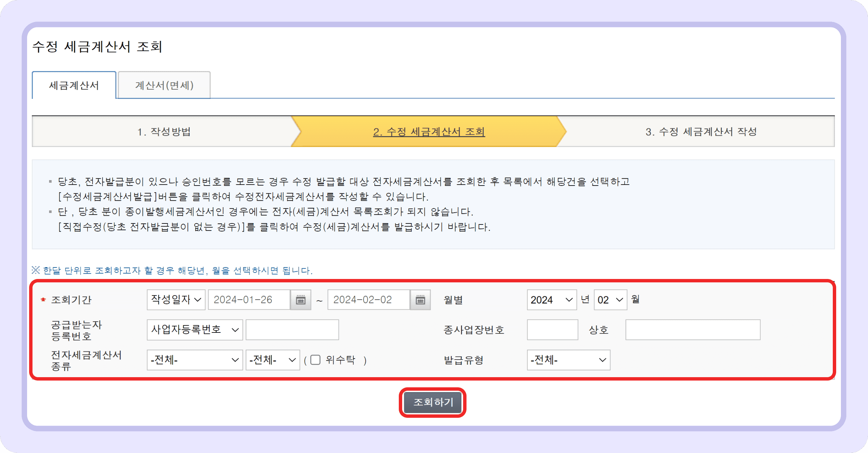Click the 공급받는자 등록번호 input field
The width and height of the screenshot is (868, 453).
292,329
